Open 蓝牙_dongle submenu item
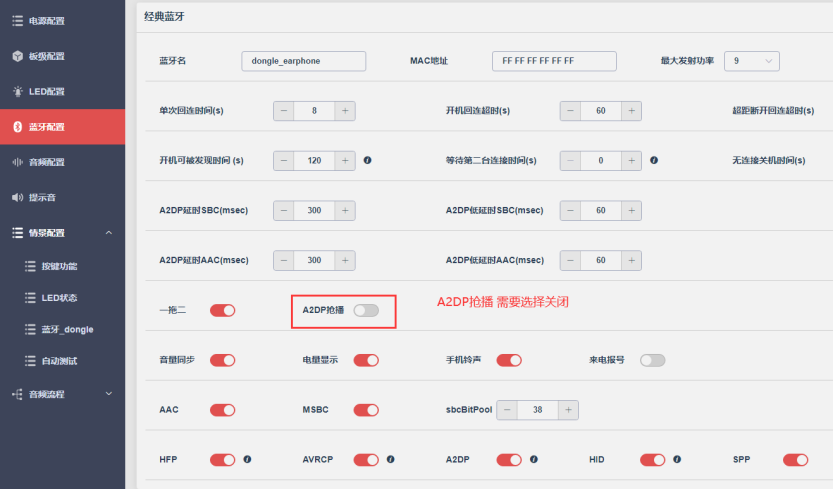833x489 pixels. pos(62,330)
